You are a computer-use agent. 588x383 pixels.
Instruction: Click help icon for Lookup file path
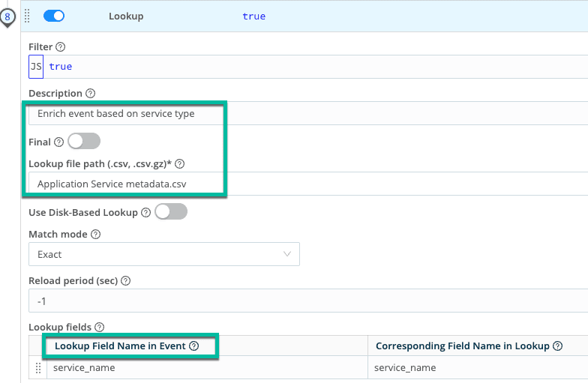coord(180,164)
